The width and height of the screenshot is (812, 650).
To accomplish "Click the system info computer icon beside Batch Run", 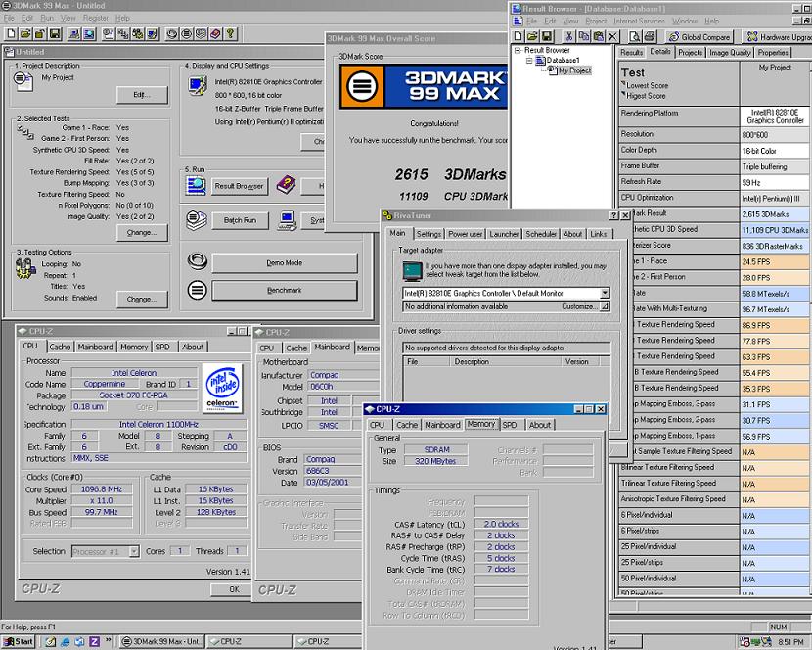I will click(287, 220).
